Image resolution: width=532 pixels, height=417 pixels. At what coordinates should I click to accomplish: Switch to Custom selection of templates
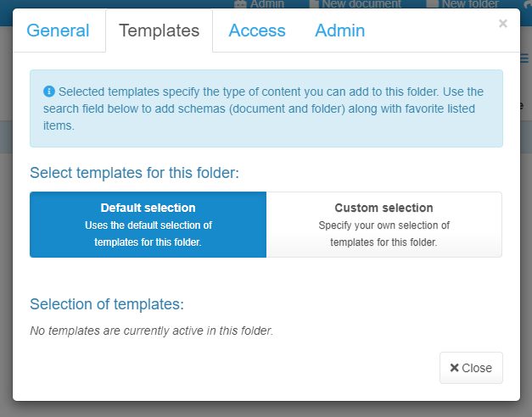(x=384, y=224)
